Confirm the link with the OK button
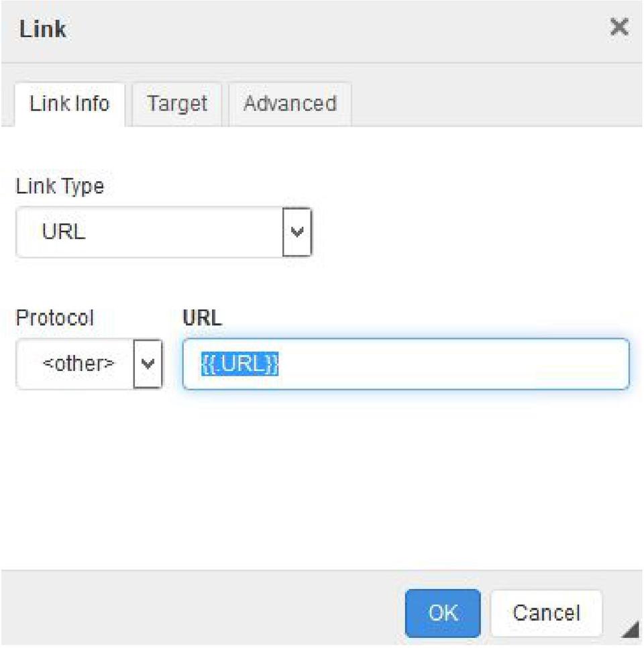The image size is (644, 648). (443, 612)
